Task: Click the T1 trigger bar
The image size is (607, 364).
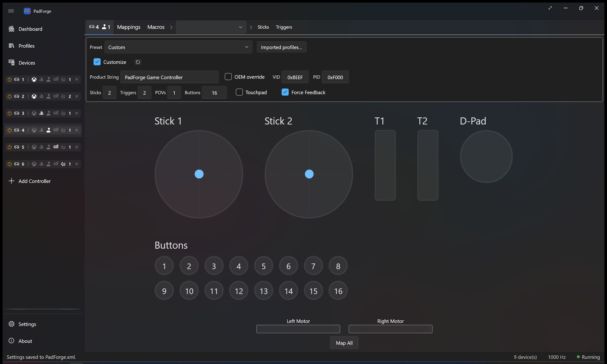Action: tap(385, 165)
